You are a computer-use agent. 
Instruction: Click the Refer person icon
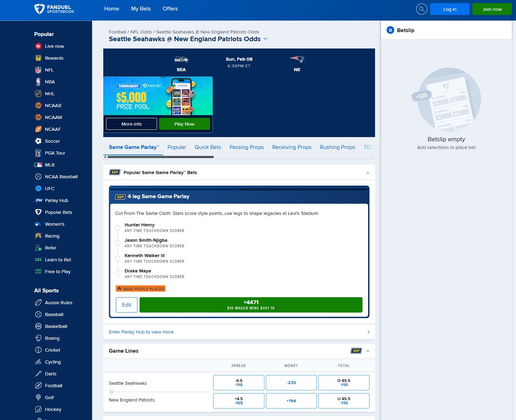tap(38, 248)
